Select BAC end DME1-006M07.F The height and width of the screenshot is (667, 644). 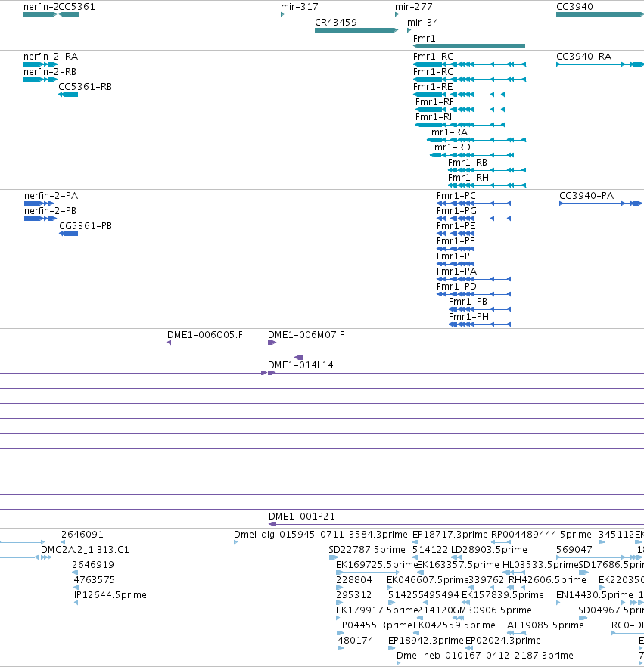point(272,343)
